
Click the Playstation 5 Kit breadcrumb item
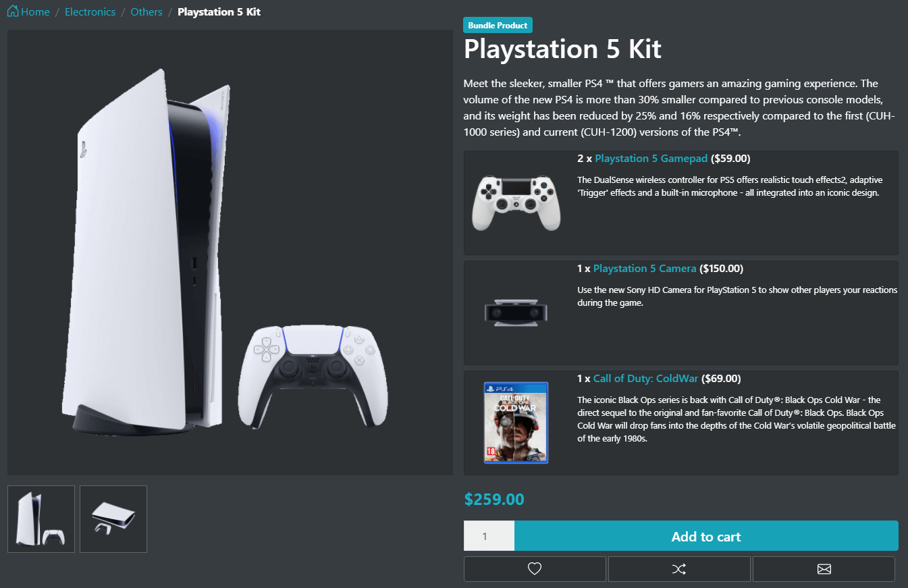[219, 12]
